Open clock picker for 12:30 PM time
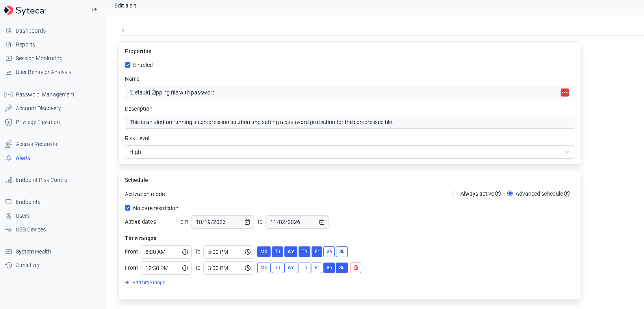 coord(185,268)
